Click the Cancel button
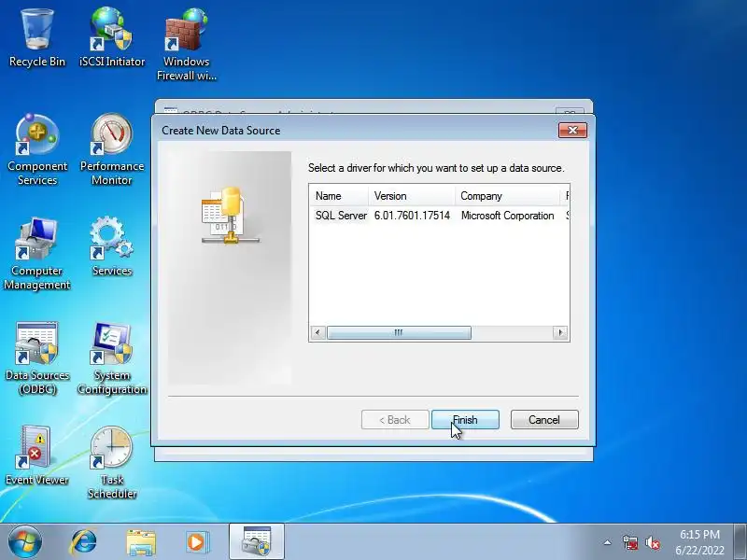 click(x=544, y=419)
